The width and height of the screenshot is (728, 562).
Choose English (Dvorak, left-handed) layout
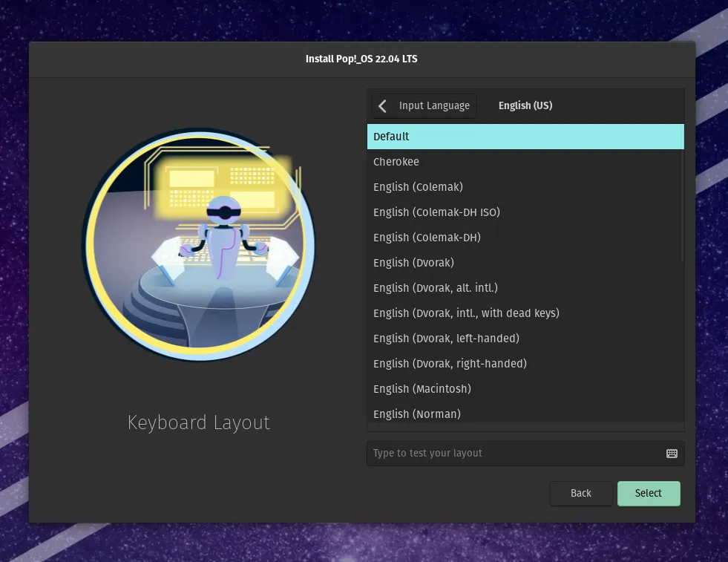[x=525, y=339]
